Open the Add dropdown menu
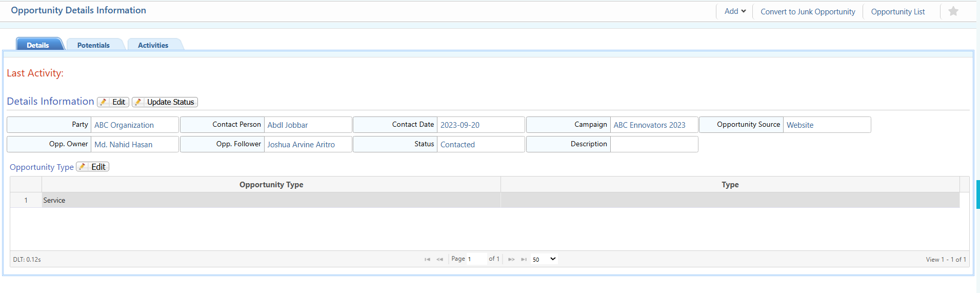Viewport: 980px width, 293px height. click(x=734, y=11)
